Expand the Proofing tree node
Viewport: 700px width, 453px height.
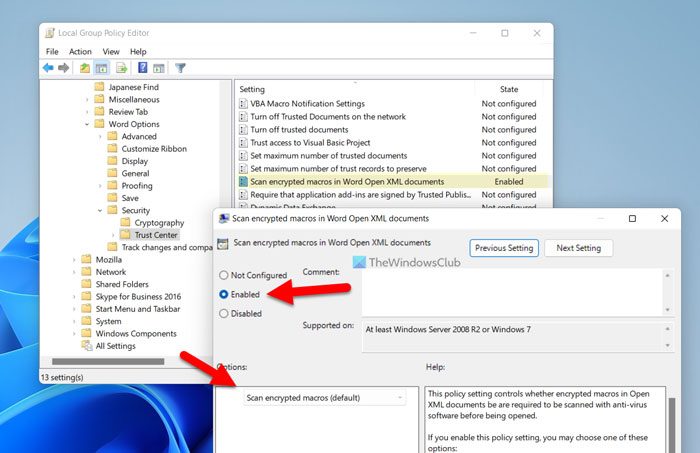pos(100,186)
